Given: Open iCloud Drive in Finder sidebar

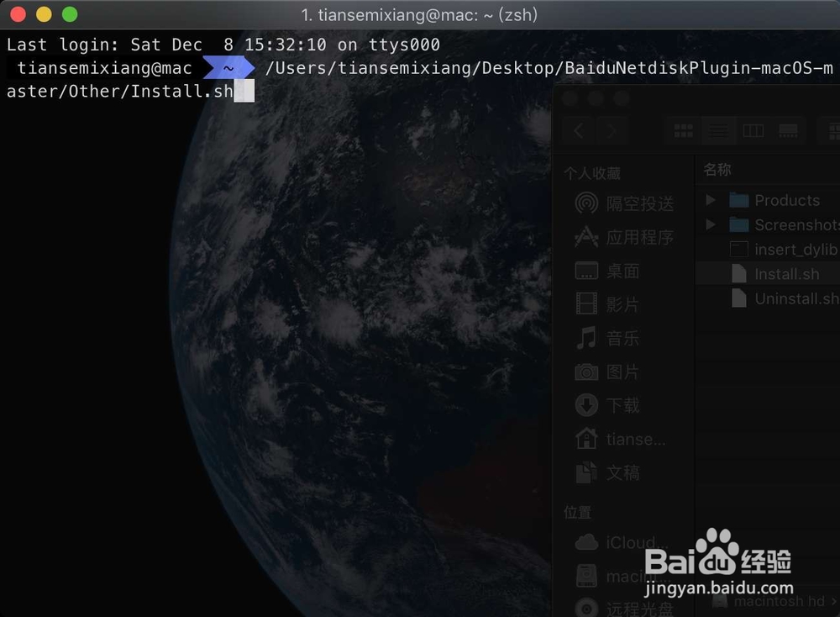Looking at the screenshot, I should (x=622, y=542).
